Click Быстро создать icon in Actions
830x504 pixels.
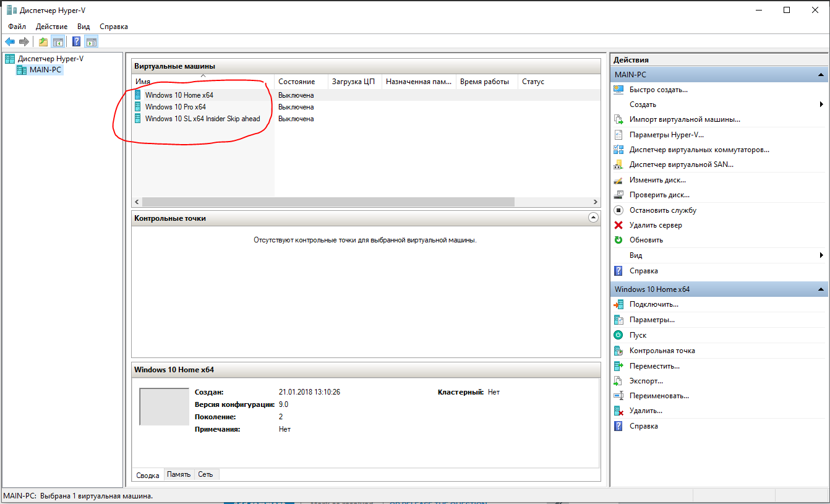(618, 90)
